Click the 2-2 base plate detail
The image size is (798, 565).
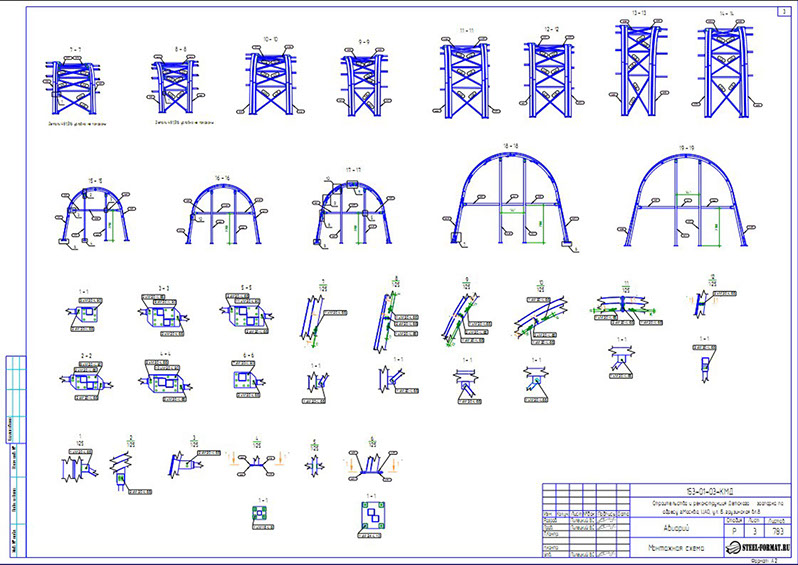(86, 377)
